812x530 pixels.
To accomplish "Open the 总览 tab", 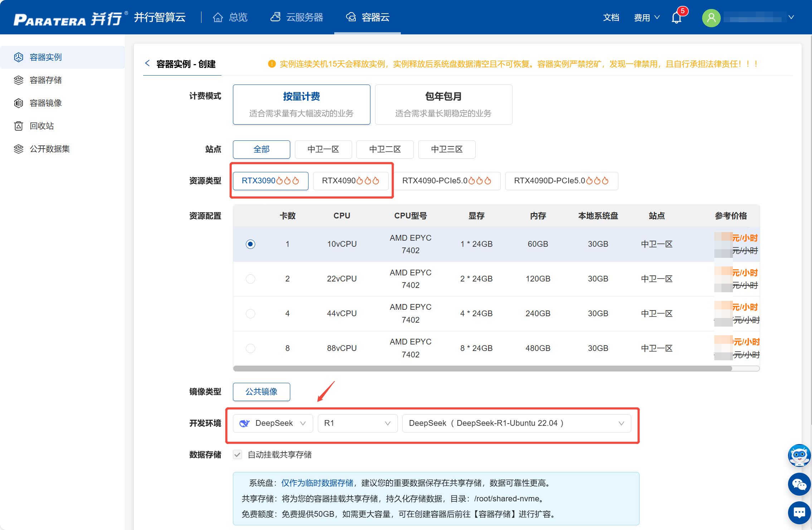I will coord(230,17).
